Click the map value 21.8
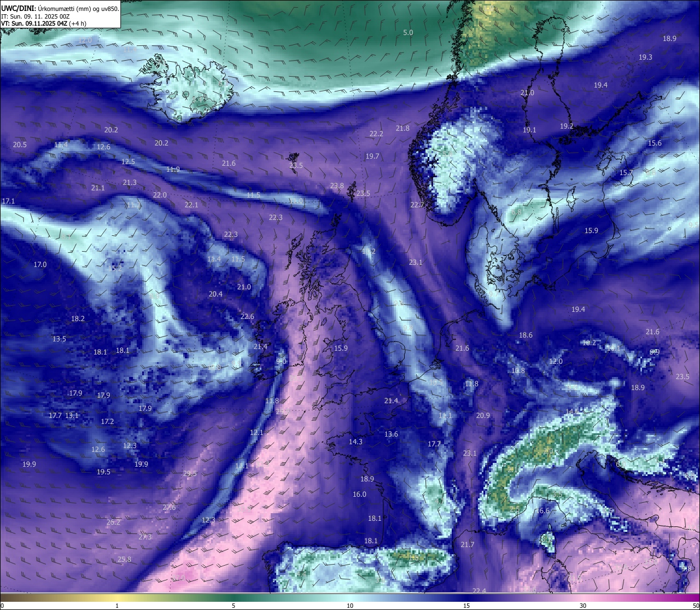Image resolution: width=700 pixels, height=610 pixels. click(x=402, y=128)
